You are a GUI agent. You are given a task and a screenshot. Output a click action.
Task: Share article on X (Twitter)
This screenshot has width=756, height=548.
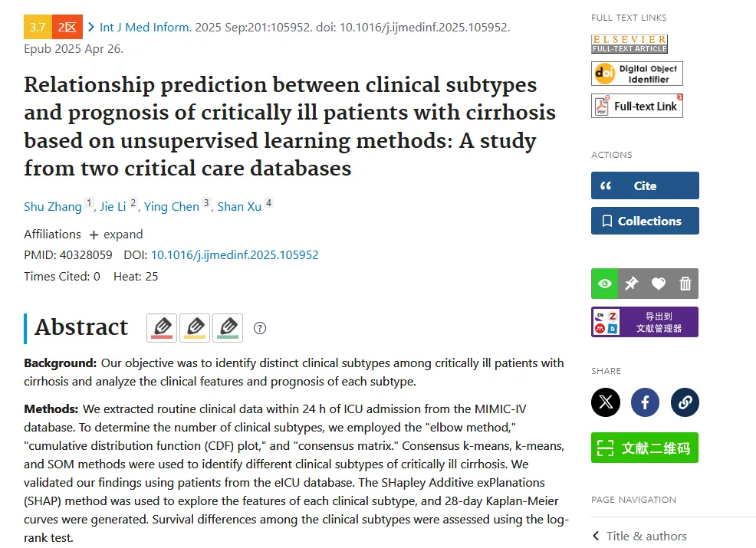coord(606,402)
